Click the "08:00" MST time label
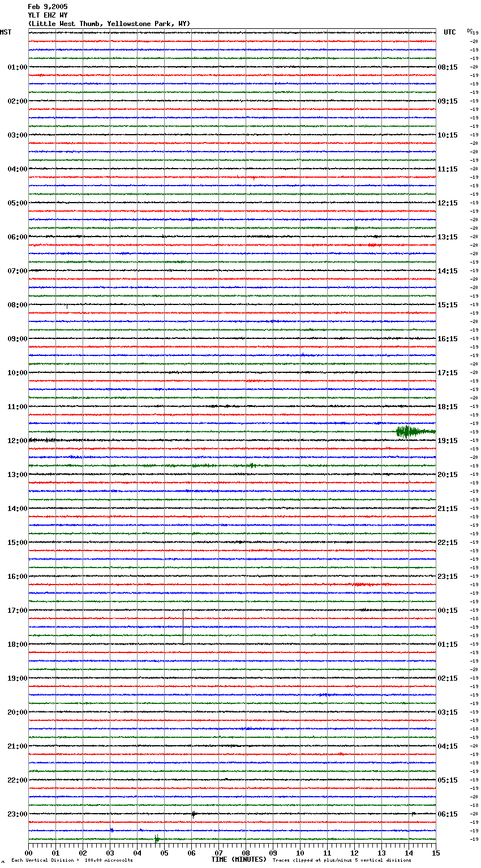Image resolution: width=481 pixels, height=868 pixels. point(18,305)
